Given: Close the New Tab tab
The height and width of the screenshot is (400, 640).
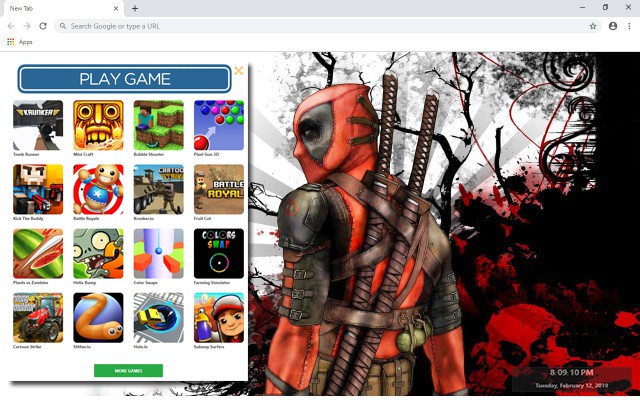Looking at the screenshot, I should pyautogui.click(x=116, y=8).
